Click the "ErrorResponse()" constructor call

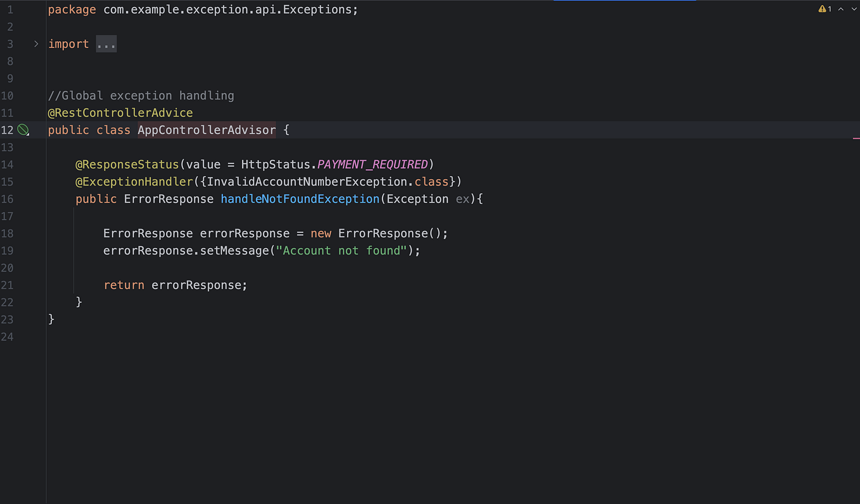point(389,234)
